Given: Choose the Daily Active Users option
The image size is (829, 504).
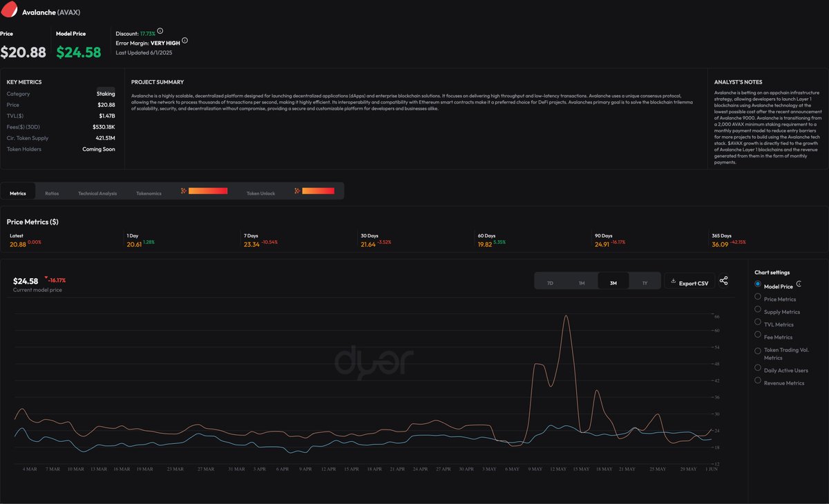Looking at the screenshot, I should click(x=758, y=368).
